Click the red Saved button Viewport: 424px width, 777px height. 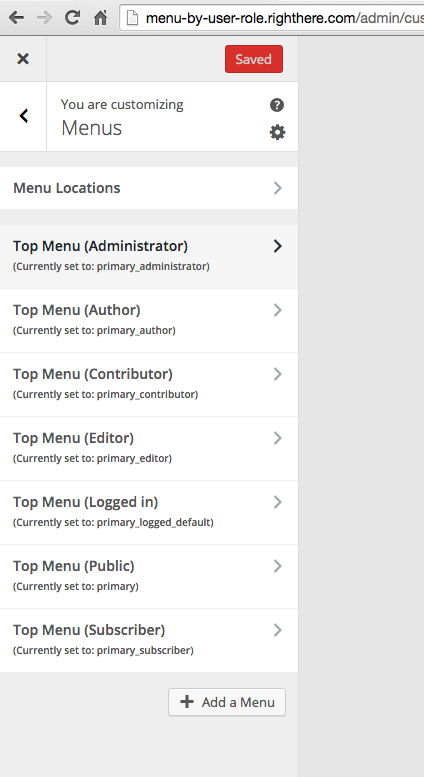[x=254, y=59]
